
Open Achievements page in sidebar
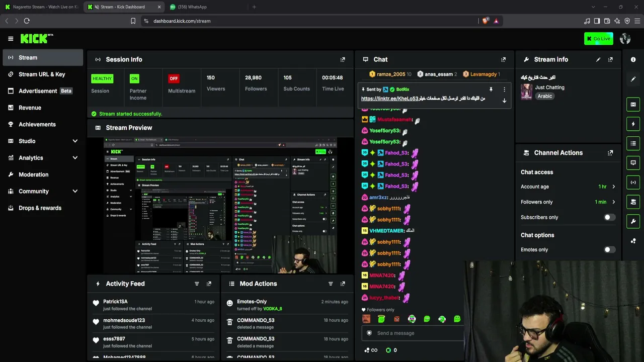click(x=43, y=124)
